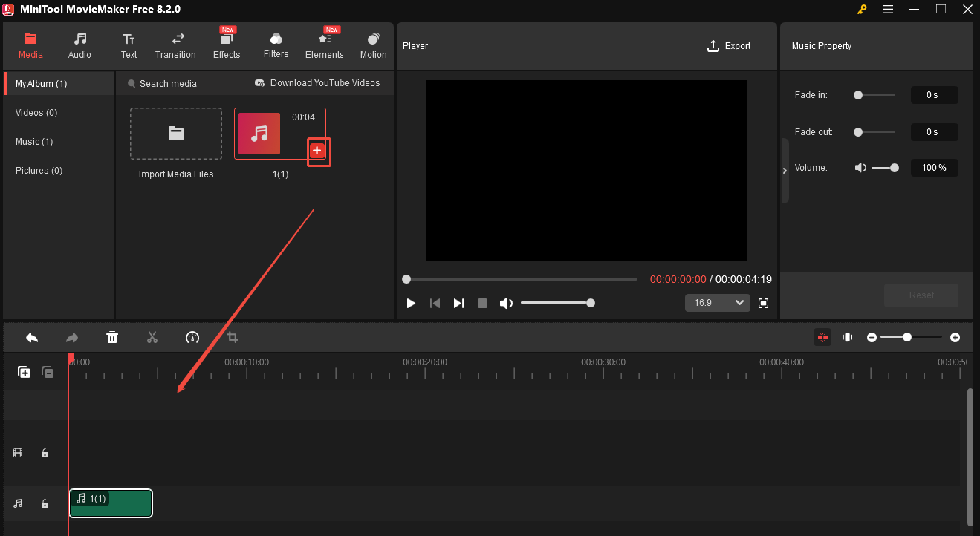Select My Album (1) category
This screenshot has height=536, width=980.
pyautogui.click(x=59, y=84)
